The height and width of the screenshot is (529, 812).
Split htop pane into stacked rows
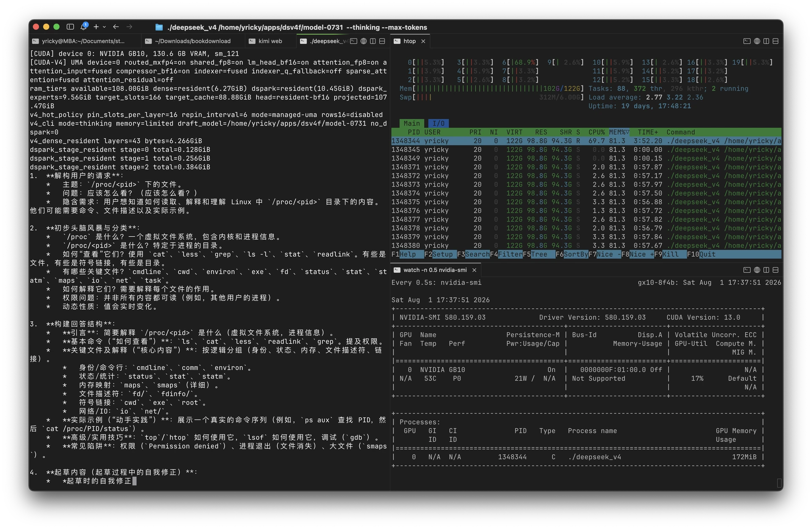(x=775, y=41)
